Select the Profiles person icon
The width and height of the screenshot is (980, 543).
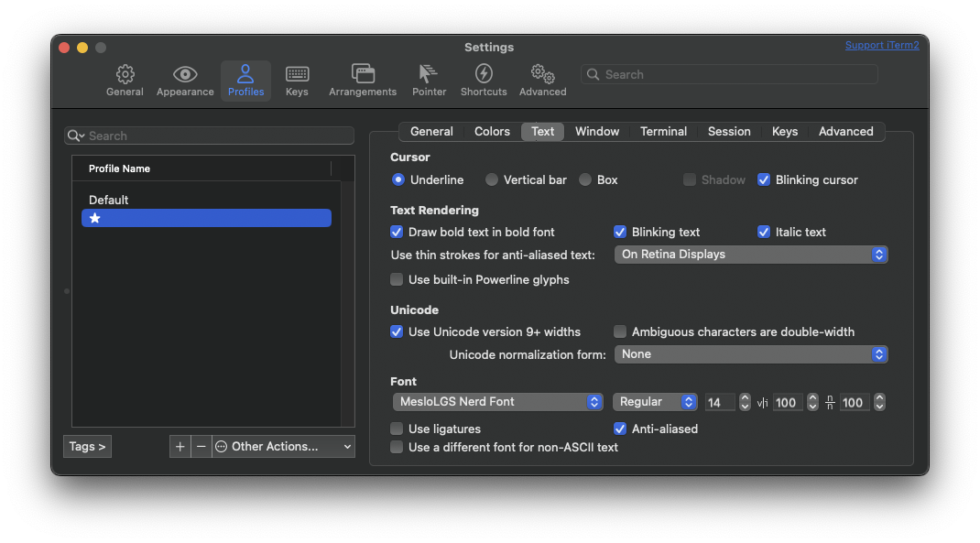pyautogui.click(x=245, y=74)
